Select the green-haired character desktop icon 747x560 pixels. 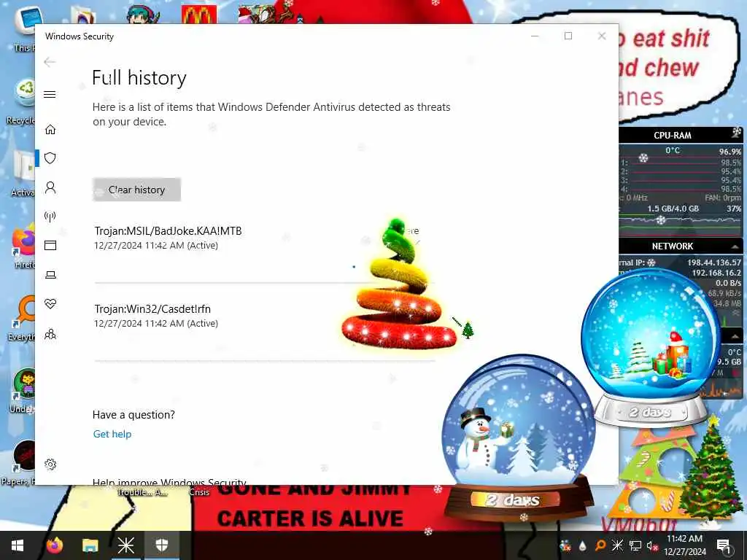pos(144,15)
